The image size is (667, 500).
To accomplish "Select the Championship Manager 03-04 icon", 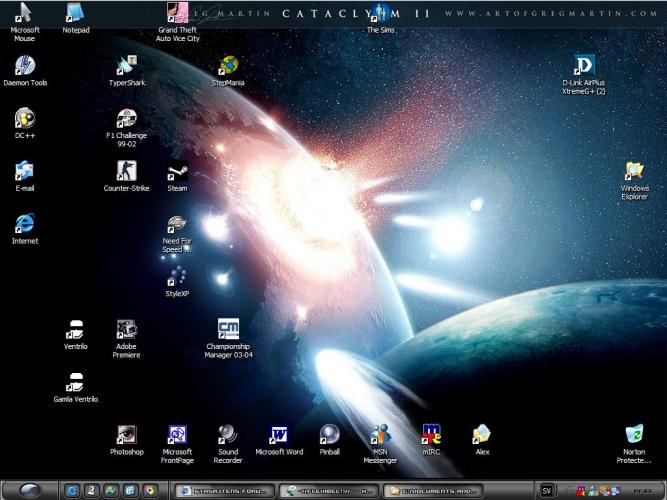I will tap(228, 328).
